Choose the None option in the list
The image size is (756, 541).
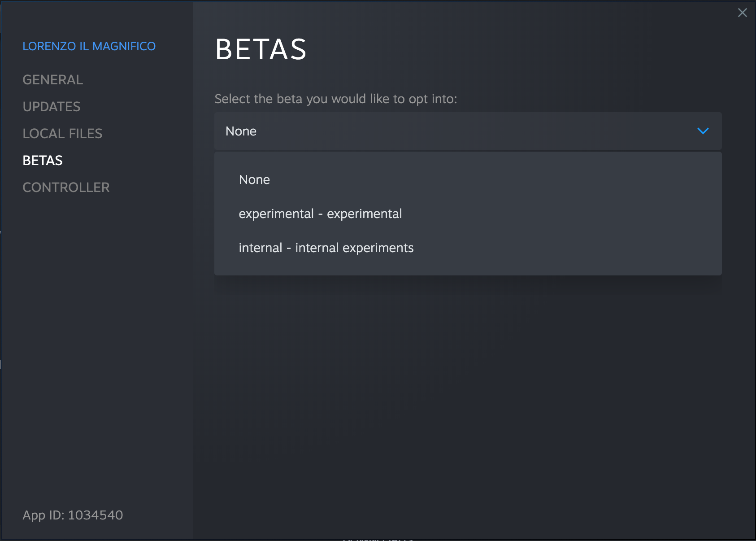pos(468,179)
